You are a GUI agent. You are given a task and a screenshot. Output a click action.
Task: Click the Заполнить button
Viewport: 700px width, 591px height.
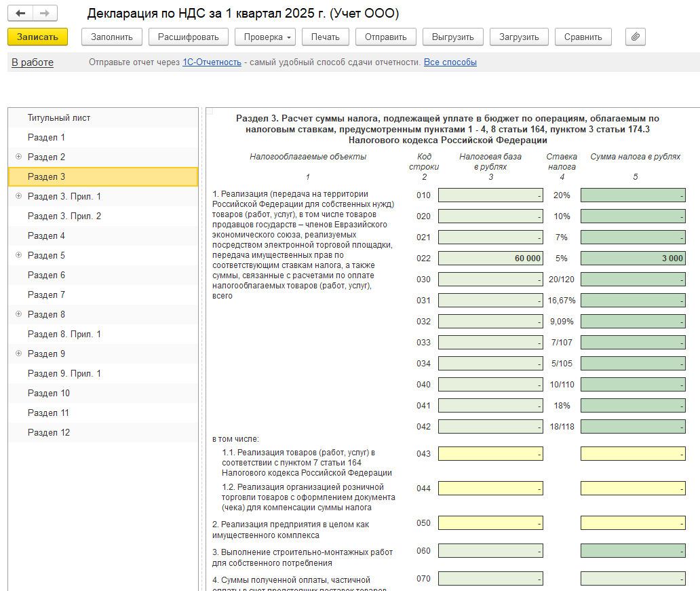click(x=111, y=37)
